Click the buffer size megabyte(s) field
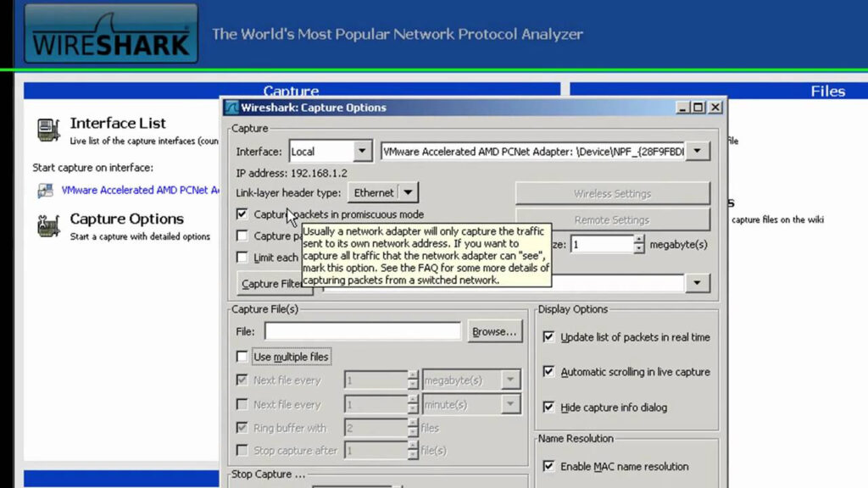 (x=603, y=245)
